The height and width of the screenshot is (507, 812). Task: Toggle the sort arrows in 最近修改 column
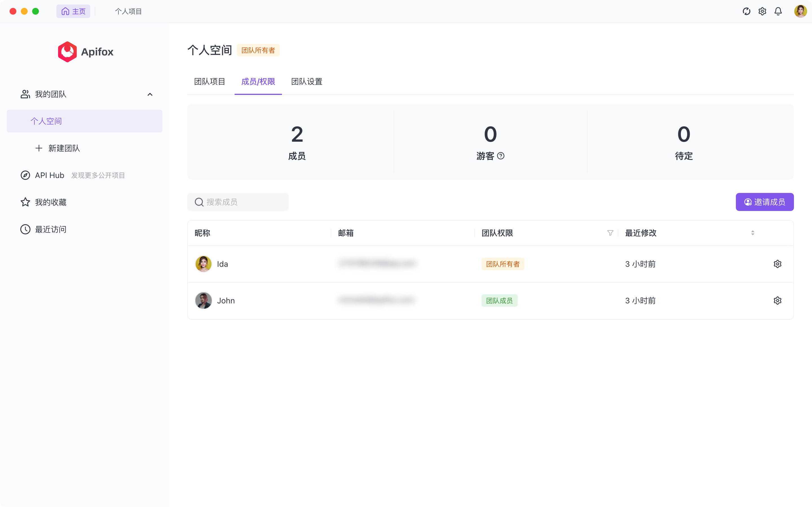tap(753, 233)
